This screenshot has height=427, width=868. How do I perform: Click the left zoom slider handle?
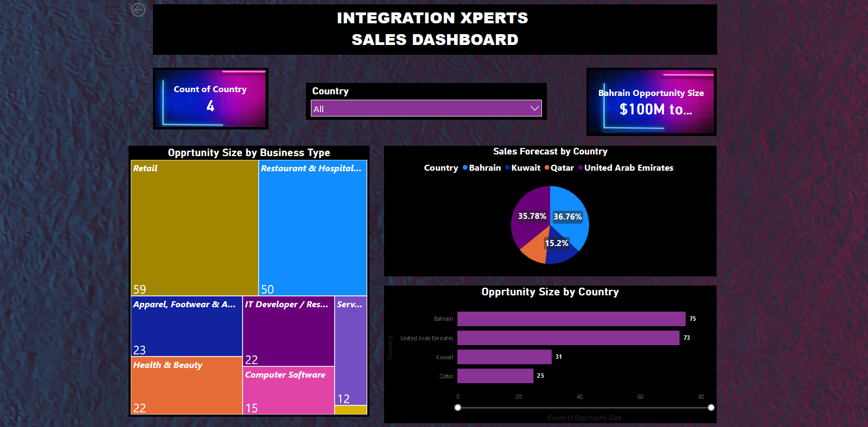tap(458, 407)
